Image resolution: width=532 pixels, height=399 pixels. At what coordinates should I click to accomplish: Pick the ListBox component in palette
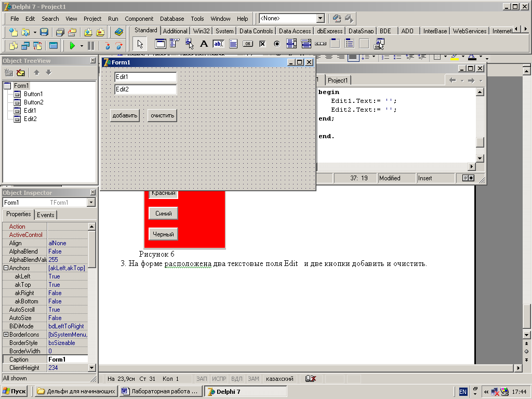click(291, 44)
